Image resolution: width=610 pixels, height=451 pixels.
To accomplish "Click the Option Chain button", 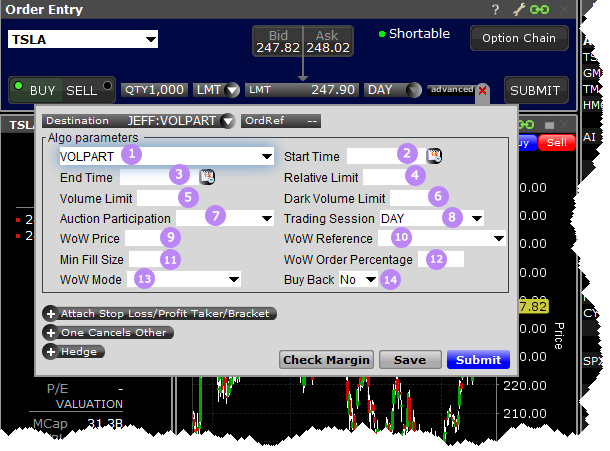I will pyautogui.click(x=519, y=38).
